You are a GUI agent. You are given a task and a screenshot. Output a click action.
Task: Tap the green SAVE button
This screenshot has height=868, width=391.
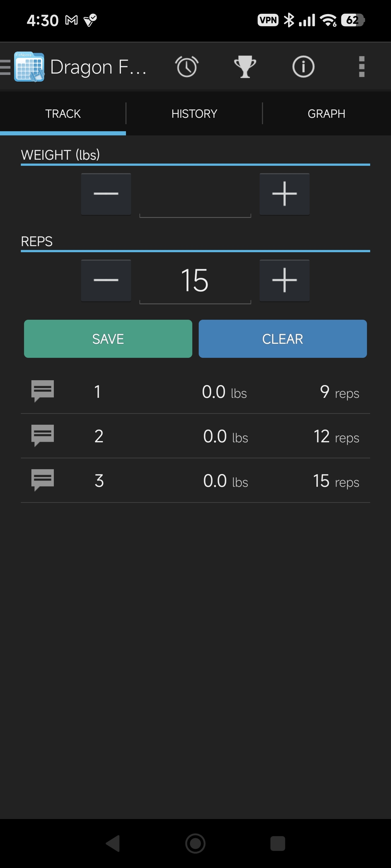[x=108, y=339]
